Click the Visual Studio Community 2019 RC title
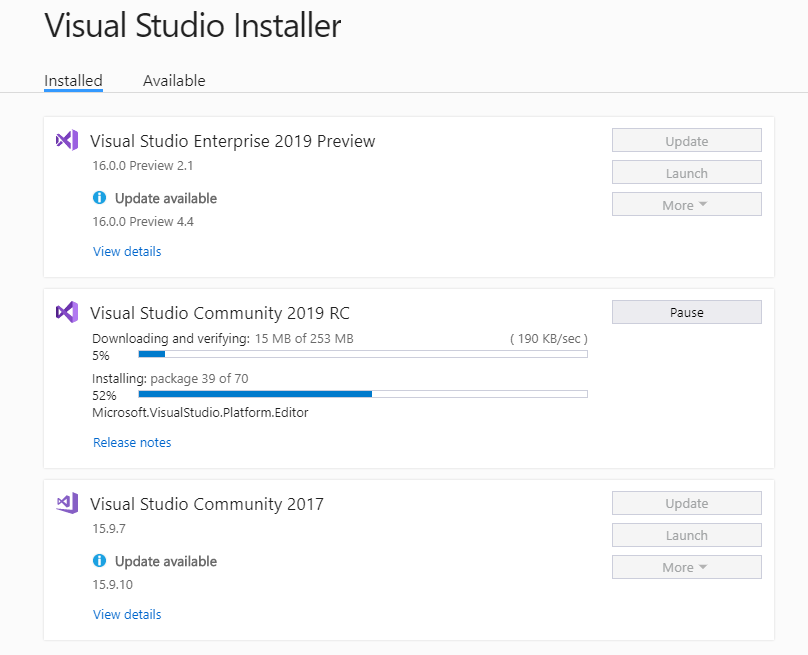The width and height of the screenshot is (808, 655). pyautogui.click(x=220, y=313)
